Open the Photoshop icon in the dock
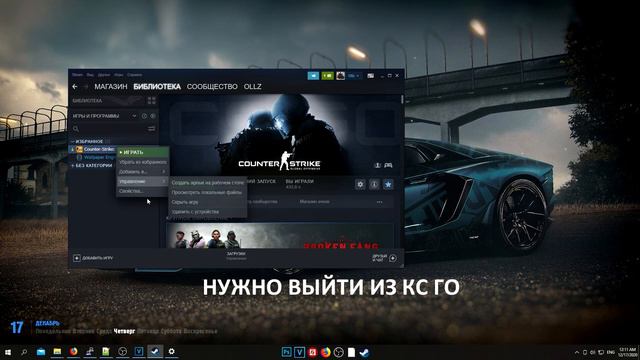 pyautogui.click(x=287, y=352)
